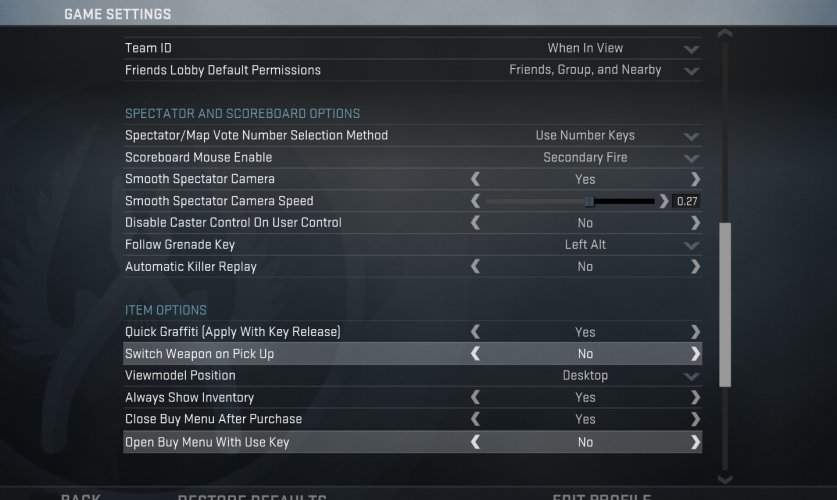Expand Friends Lobby Default Permissions dropdown
Viewport: 837px width, 500px height.
691,71
